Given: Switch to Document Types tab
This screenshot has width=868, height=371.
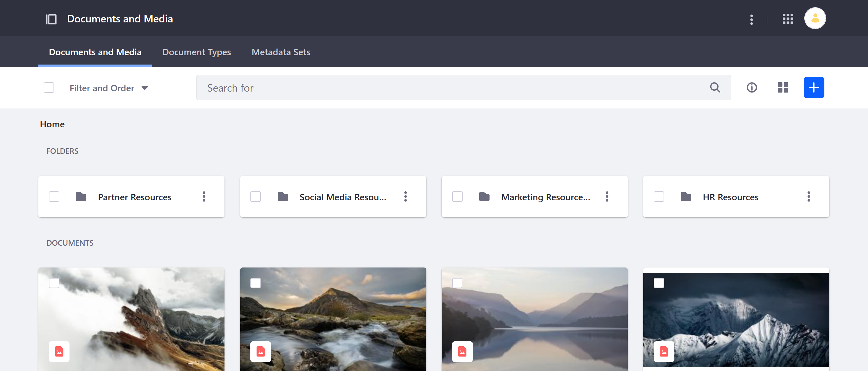Looking at the screenshot, I should 197,51.
